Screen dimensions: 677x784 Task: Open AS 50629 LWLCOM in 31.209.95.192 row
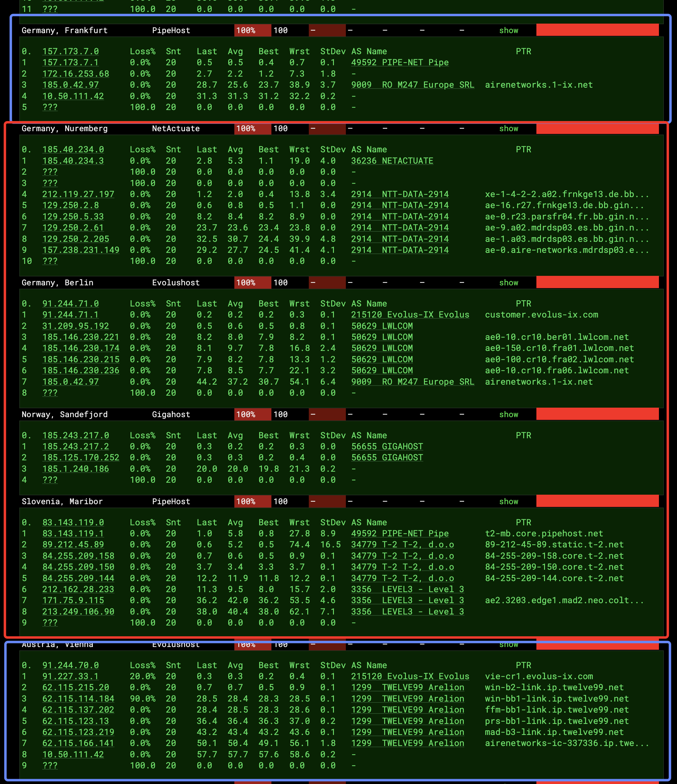point(382,326)
